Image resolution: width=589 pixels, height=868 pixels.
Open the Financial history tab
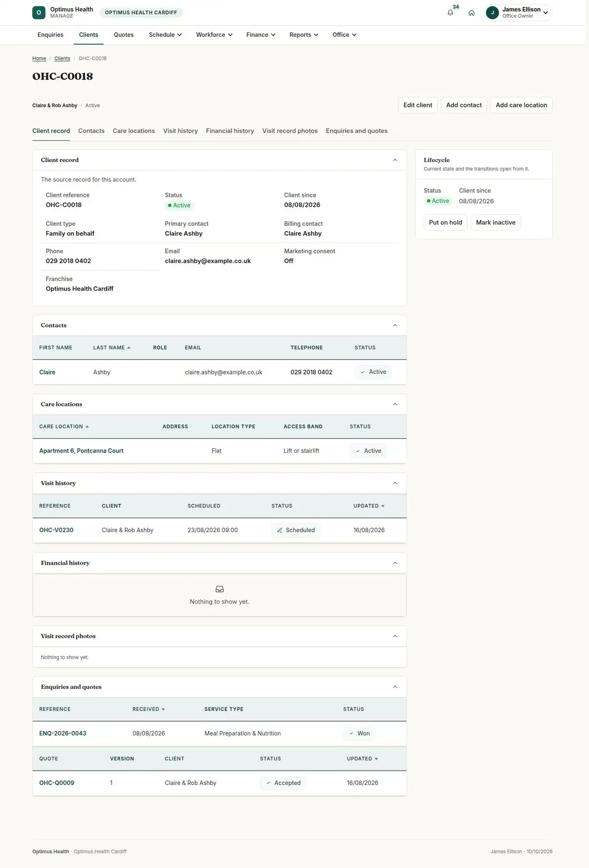[x=230, y=131]
